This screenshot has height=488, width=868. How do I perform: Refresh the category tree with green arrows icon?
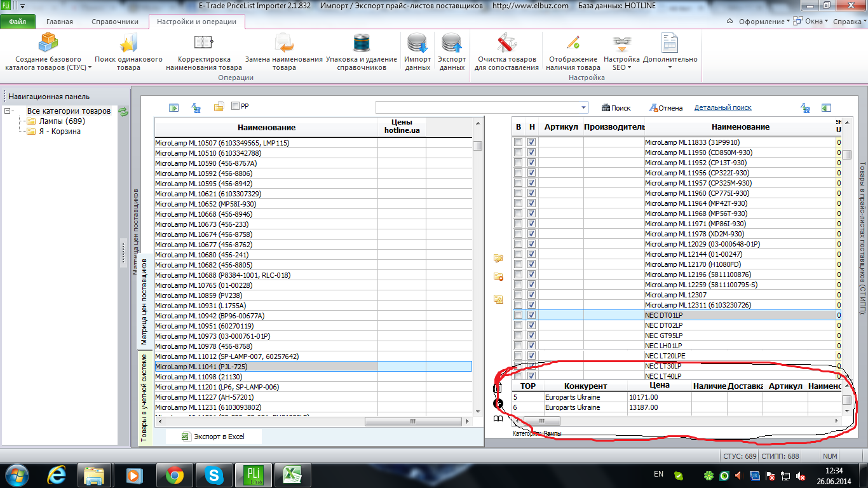[123, 111]
